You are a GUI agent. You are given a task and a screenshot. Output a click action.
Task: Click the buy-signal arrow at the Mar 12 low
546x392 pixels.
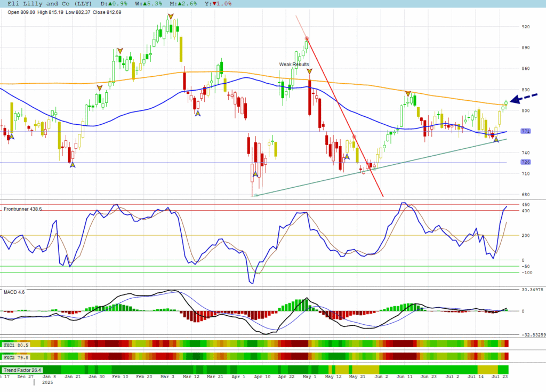[197, 113]
